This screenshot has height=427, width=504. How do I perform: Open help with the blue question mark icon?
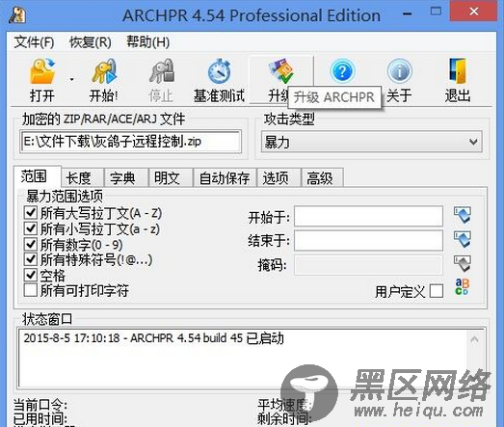(x=342, y=71)
